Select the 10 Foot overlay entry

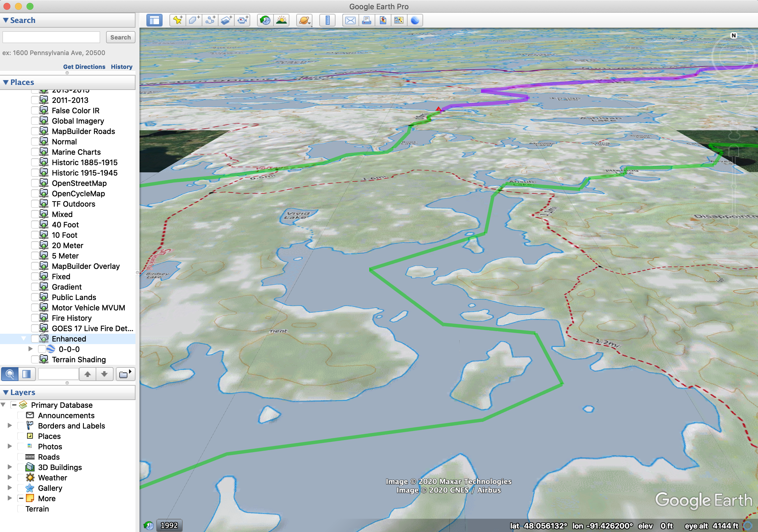pos(64,235)
